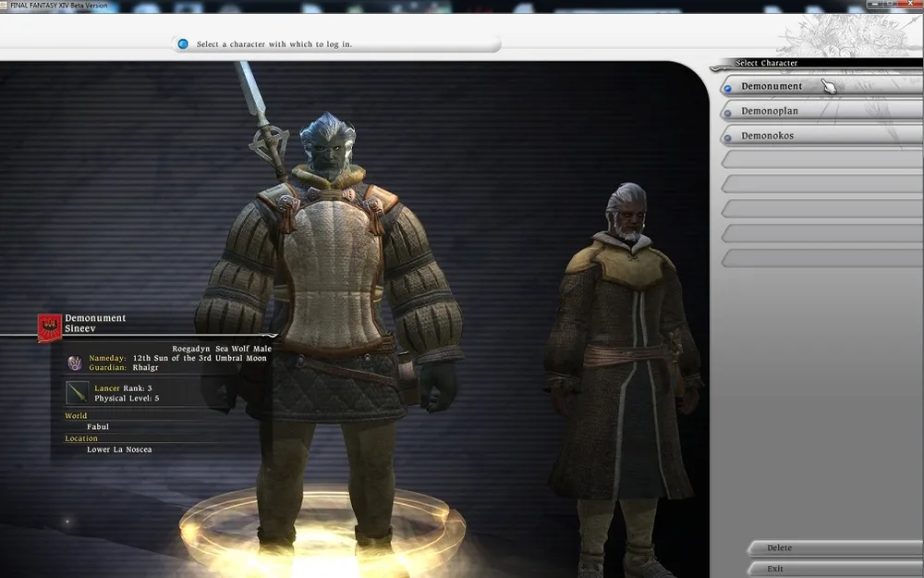
Task: Click the Select Character panel header
Action: pyautogui.click(x=766, y=63)
